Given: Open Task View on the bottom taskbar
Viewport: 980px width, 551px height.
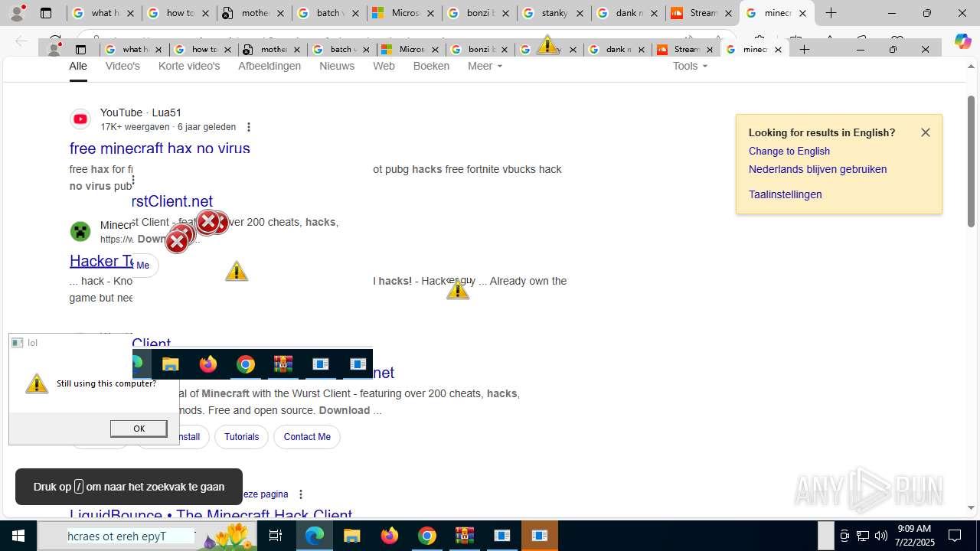Looking at the screenshot, I should click(x=276, y=536).
